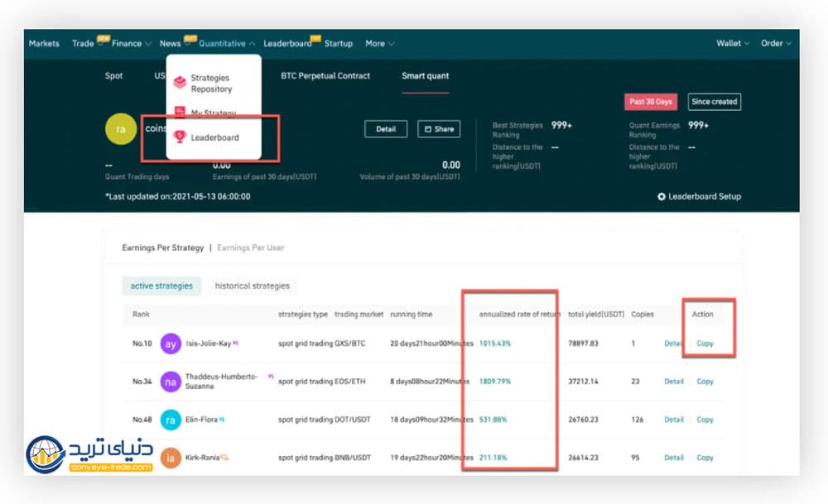Expand the Order dropdown

(776, 43)
